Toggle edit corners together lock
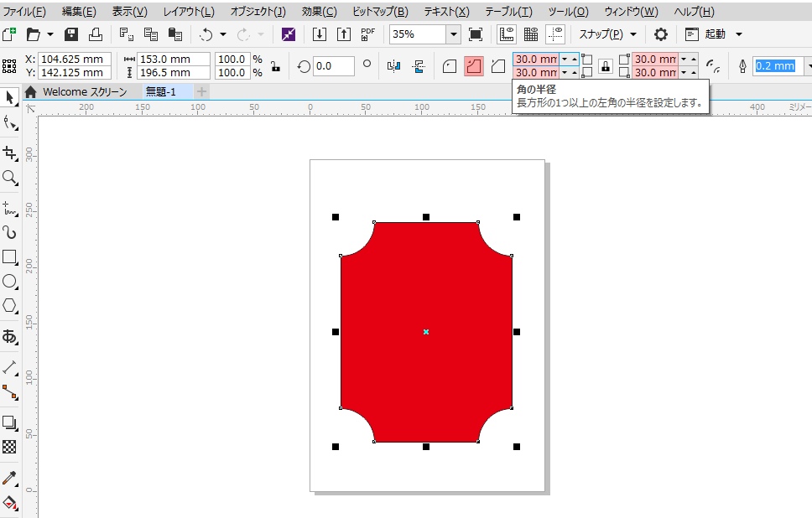This screenshot has height=518, width=812. 605,65
